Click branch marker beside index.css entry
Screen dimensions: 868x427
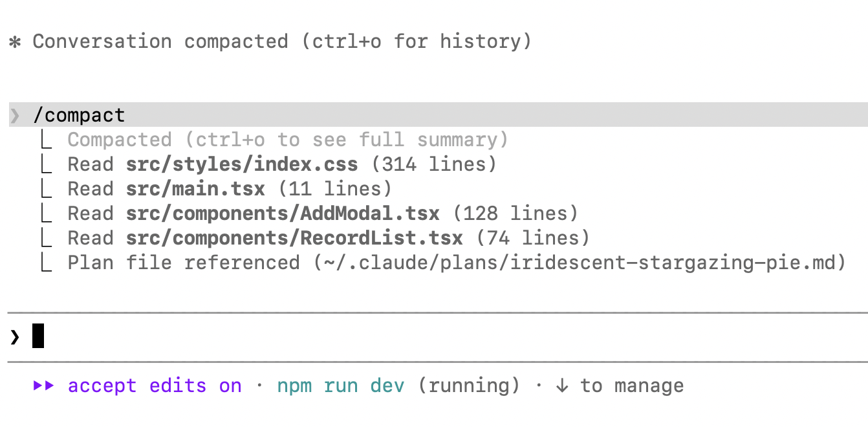point(45,165)
